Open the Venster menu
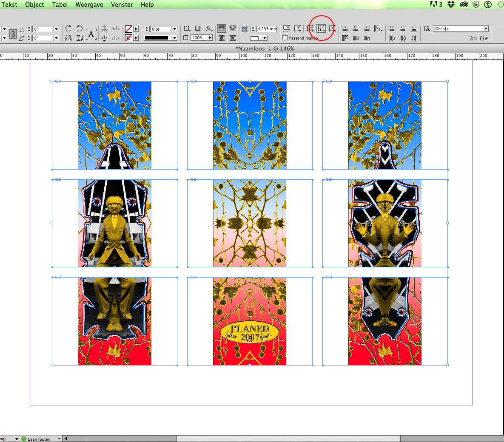 (122, 5)
